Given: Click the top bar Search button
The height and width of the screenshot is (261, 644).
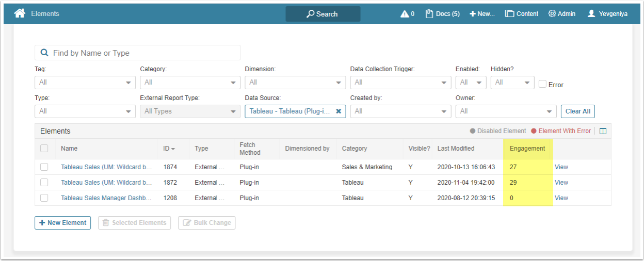Looking at the screenshot, I should (323, 14).
